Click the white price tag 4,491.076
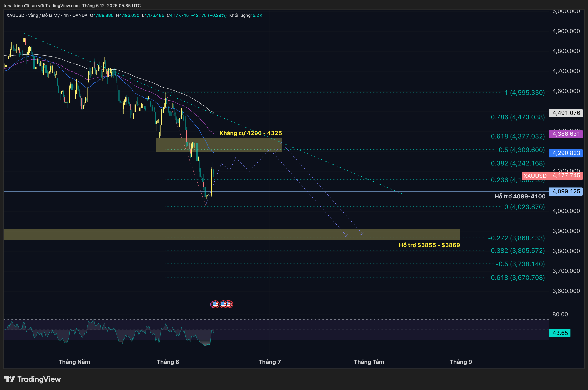This screenshot has height=390, width=588. [566, 113]
